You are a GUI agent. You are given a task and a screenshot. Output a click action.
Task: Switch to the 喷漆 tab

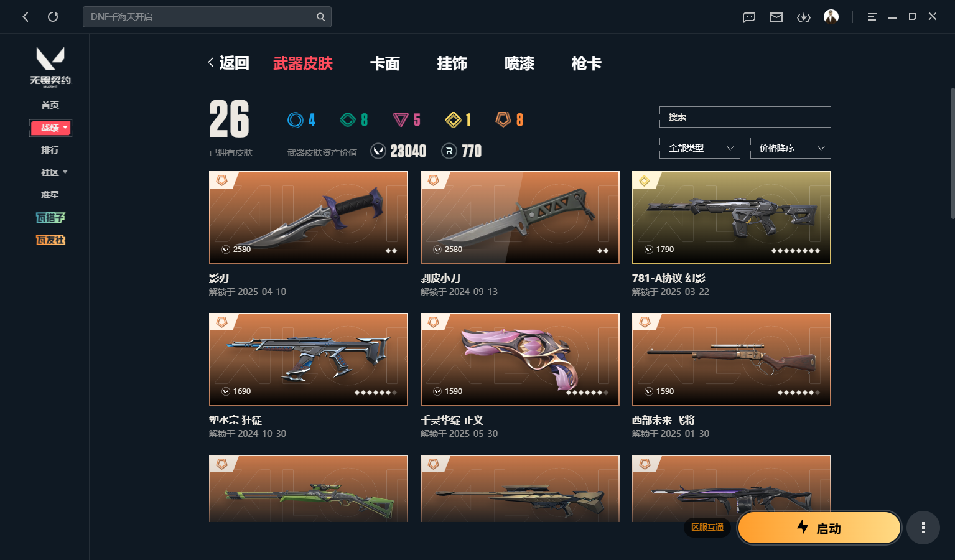click(x=519, y=63)
